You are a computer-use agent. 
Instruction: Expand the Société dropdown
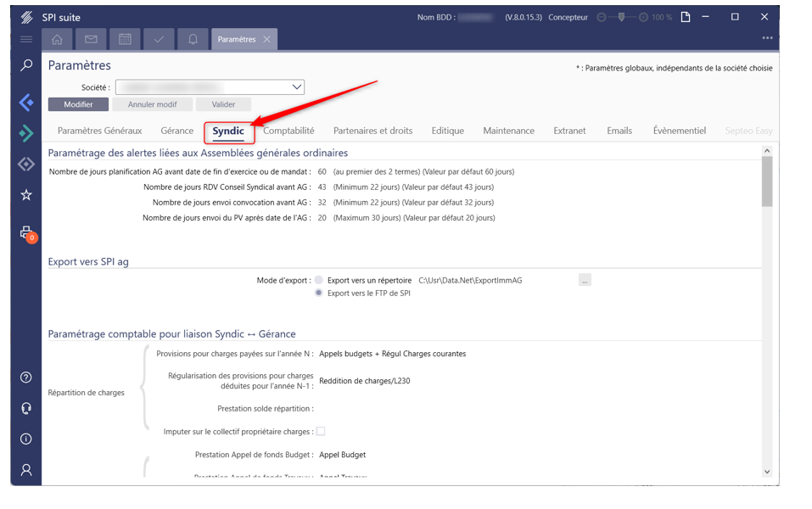tap(297, 87)
